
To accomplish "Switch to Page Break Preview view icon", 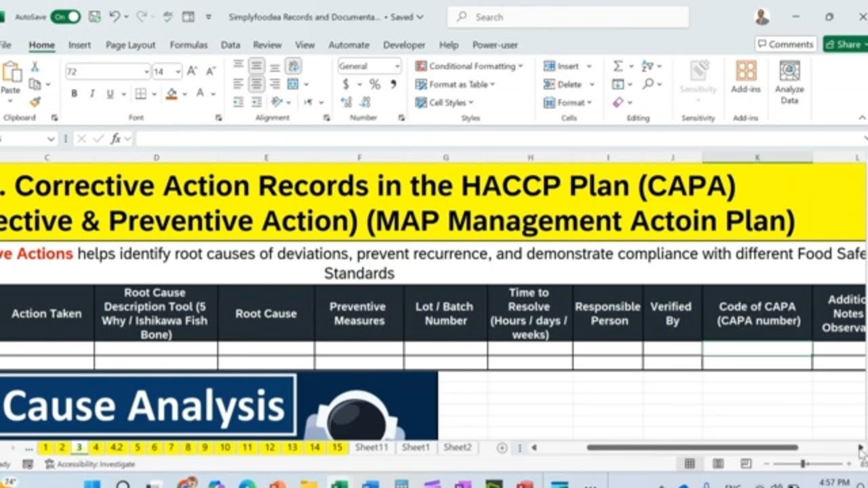I will (746, 464).
